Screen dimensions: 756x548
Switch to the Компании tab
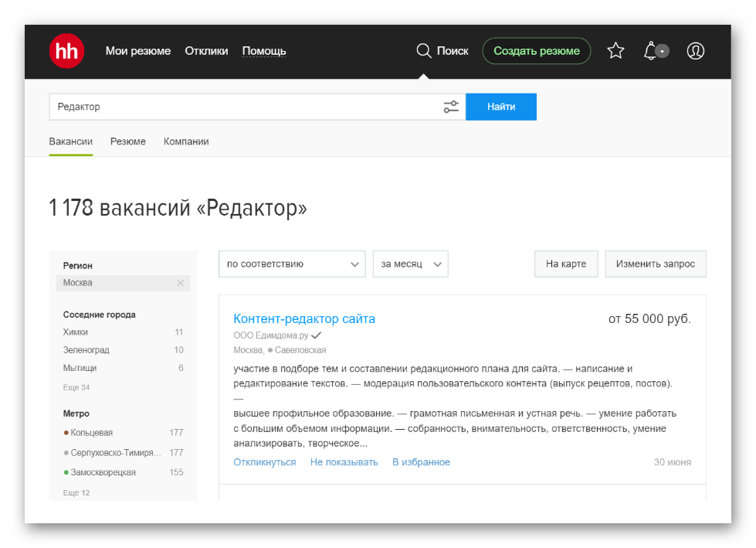point(185,141)
